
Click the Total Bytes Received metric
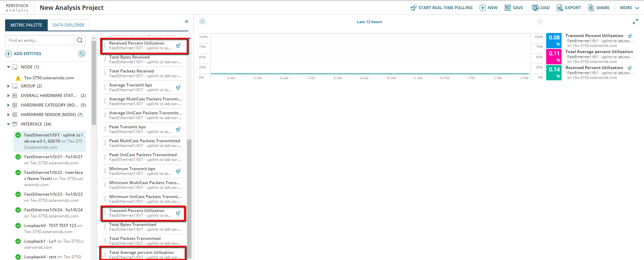coord(142,60)
